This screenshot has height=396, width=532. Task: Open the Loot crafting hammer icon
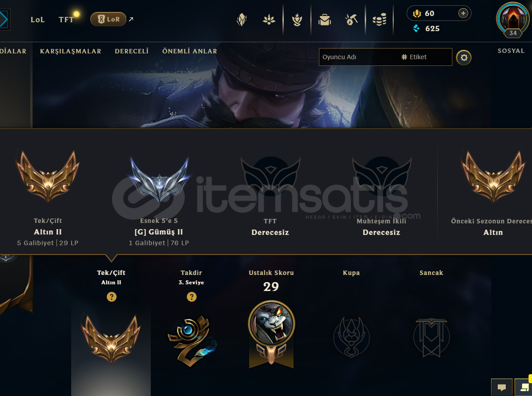click(x=351, y=20)
